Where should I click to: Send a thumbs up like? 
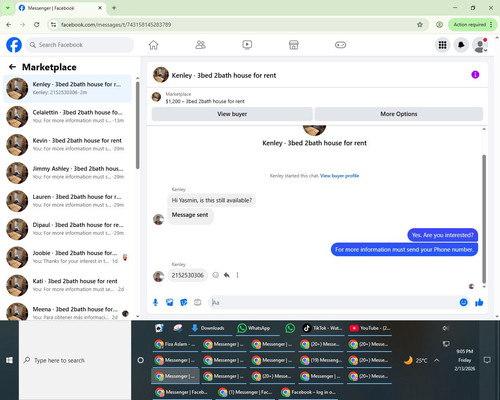click(x=479, y=302)
